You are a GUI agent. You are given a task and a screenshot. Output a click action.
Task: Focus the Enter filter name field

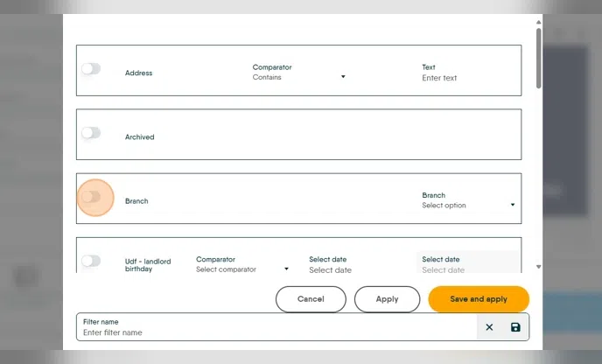coord(276,332)
